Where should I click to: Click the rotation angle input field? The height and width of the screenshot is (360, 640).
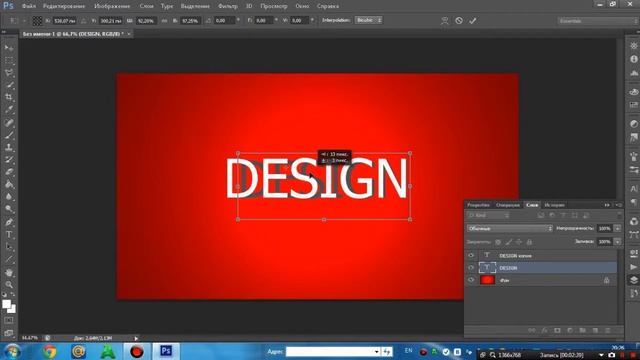224,20
